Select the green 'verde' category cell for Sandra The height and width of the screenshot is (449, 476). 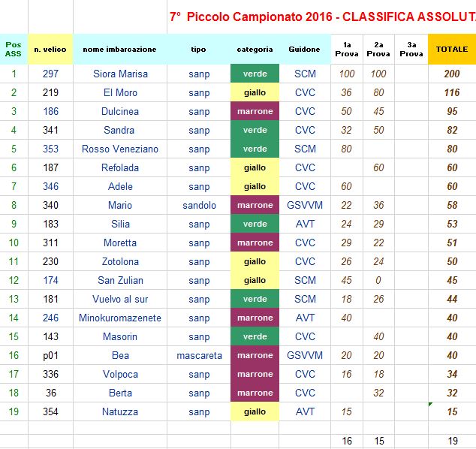255,130
